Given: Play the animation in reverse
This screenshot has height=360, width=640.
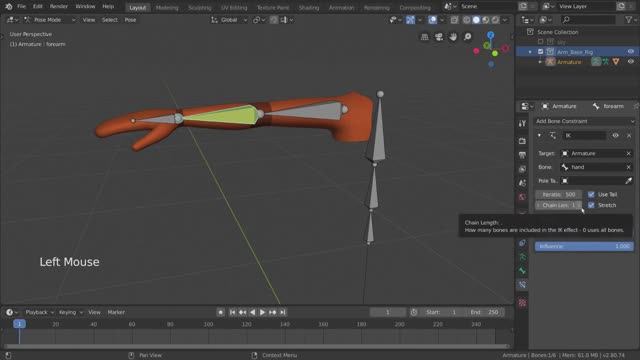Looking at the screenshot, I should click(253, 312).
